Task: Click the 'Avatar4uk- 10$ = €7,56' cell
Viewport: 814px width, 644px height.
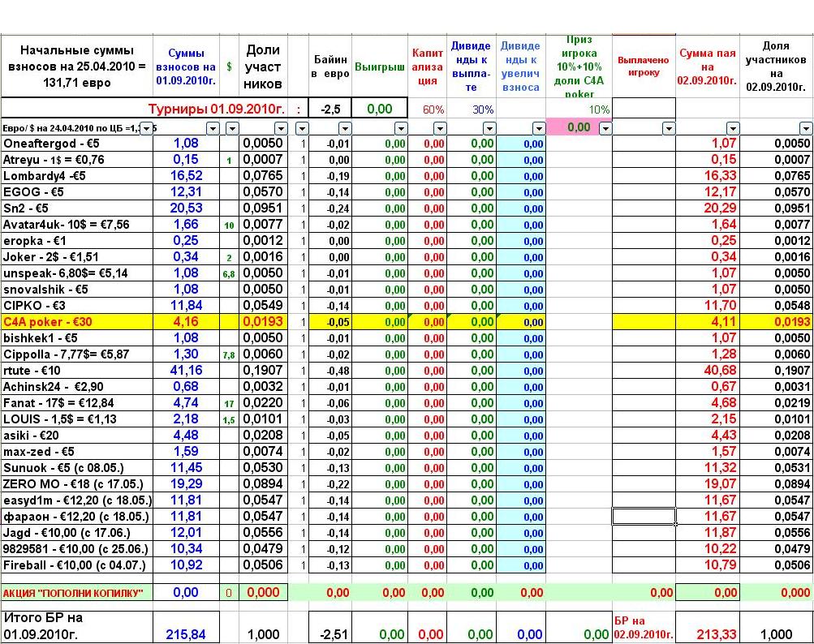Action: pyautogui.click(x=77, y=225)
